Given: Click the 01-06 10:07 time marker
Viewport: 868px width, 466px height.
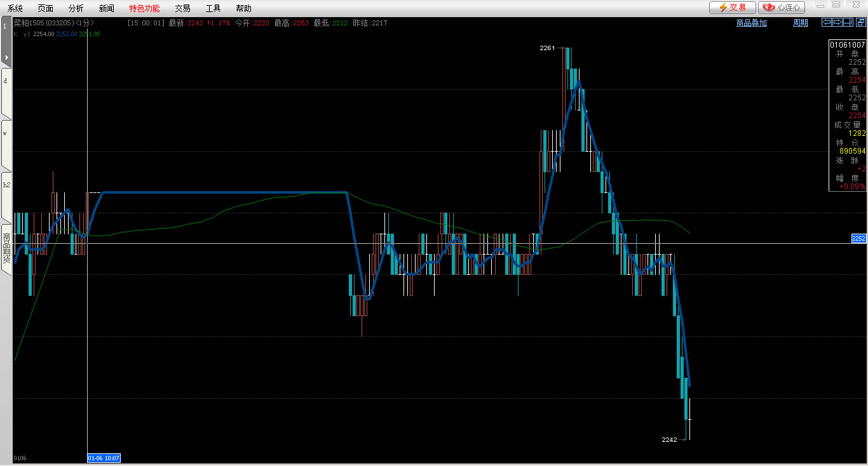Looking at the screenshot, I should [104, 458].
